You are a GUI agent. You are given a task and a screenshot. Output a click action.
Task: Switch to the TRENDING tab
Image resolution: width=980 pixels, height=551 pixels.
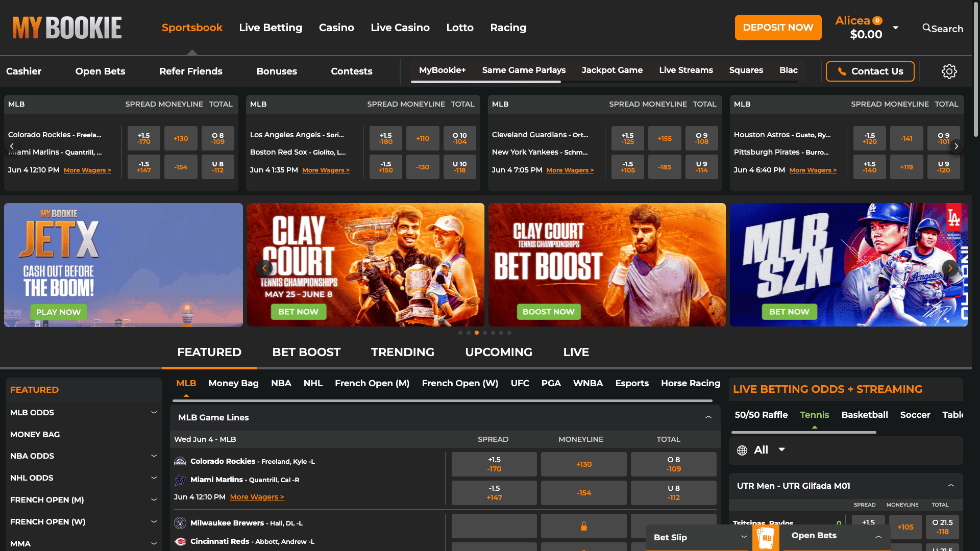click(x=403, y=352)
